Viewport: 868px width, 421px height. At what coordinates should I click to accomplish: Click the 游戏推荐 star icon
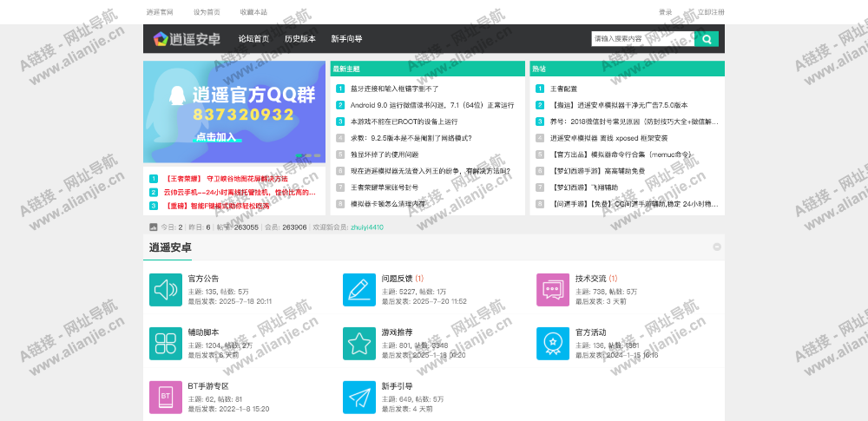point(358,343)
